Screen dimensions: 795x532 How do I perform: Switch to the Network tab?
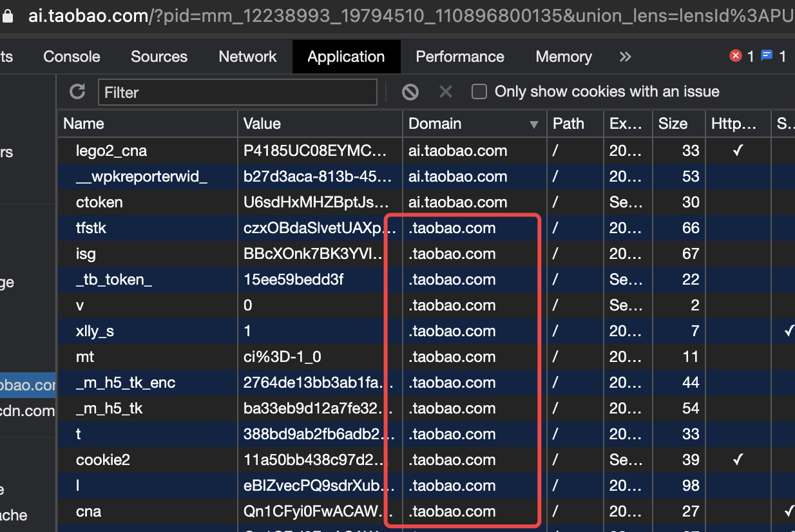pyautogui.click(x=247, y=57)
